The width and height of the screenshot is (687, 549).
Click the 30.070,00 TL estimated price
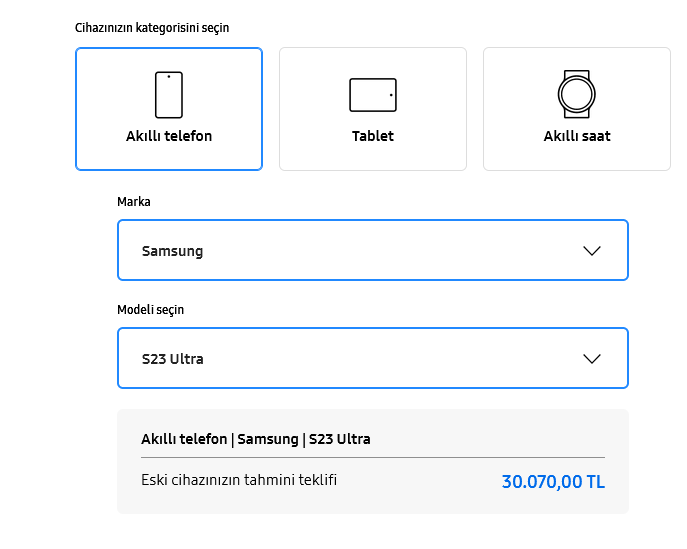(553, 482)
